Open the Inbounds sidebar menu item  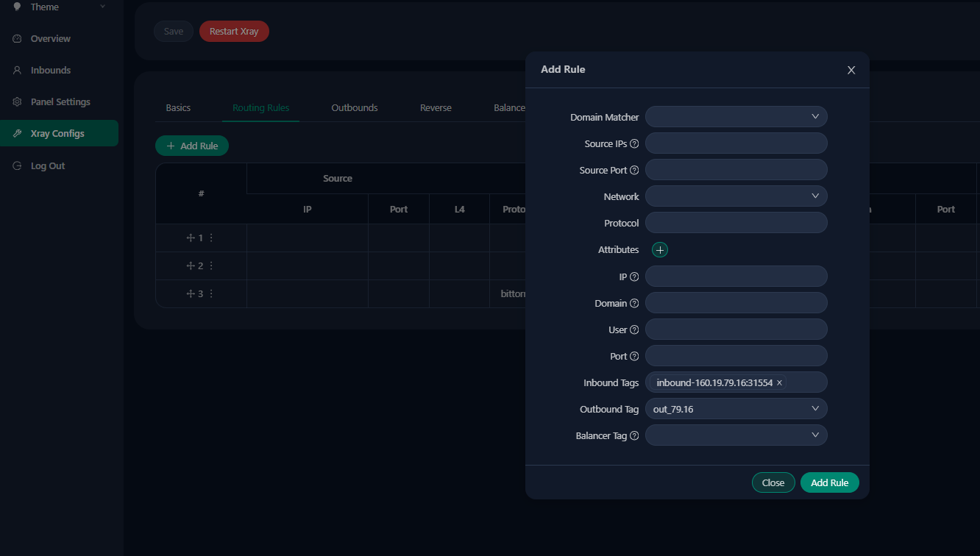(51, 71)
